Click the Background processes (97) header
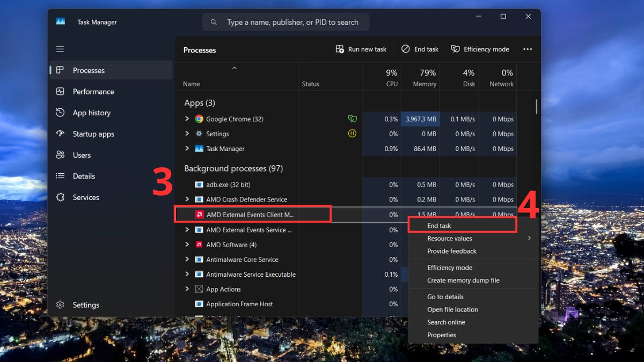The height and width of the screenshot is (362, 644). [233, 168]
